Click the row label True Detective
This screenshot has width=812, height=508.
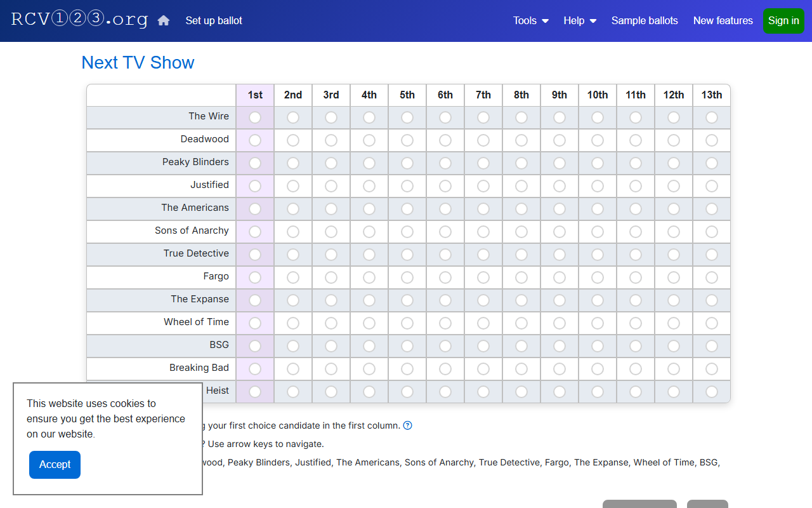point(196,253)
